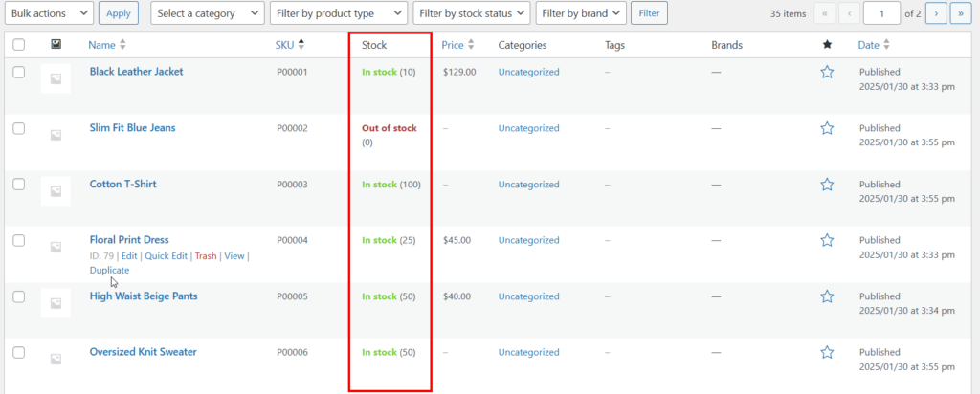Sort products by Date column
This screenshot has width=980, height=394.
pyautogui.click(x=874, y=45)
